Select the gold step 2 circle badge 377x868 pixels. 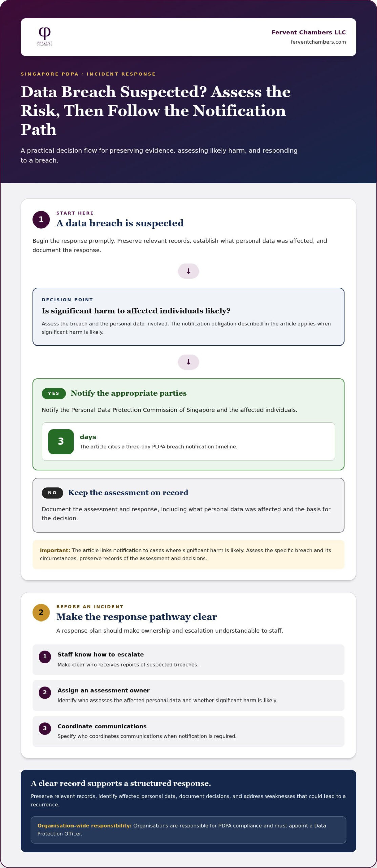coord(41,612)
